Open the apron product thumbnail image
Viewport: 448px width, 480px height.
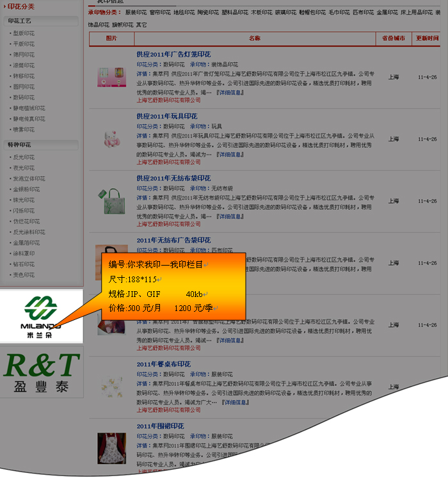(x=111, y=448)
